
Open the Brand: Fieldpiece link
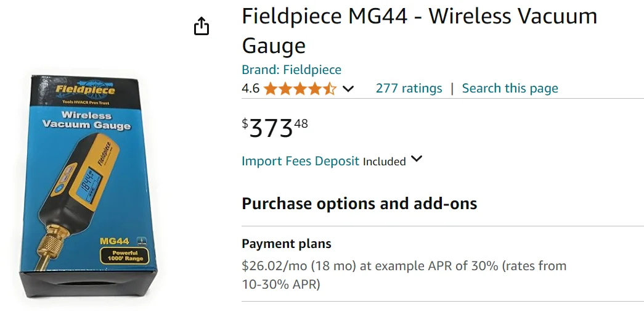(x=291, y=70)
